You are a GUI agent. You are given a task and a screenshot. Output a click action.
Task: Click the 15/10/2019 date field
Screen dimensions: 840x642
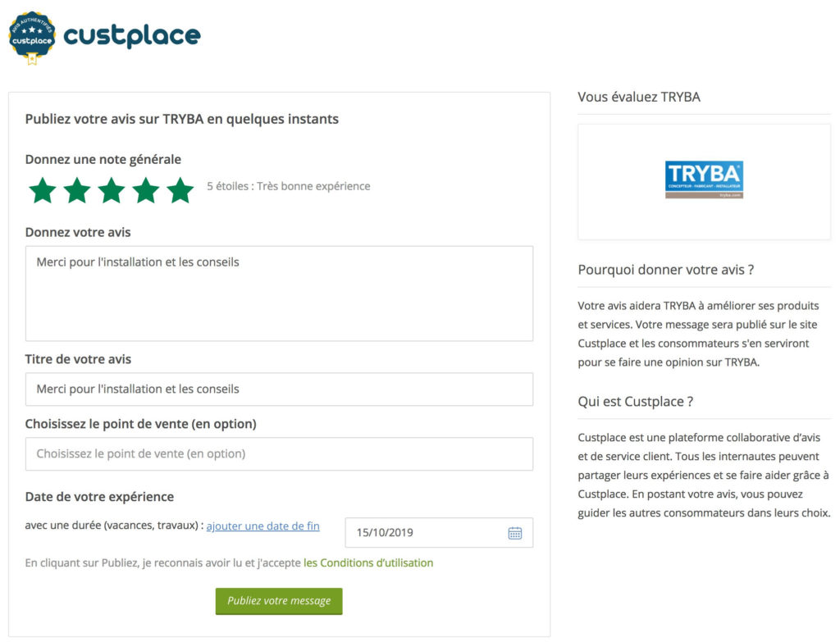tap(427, 533)
